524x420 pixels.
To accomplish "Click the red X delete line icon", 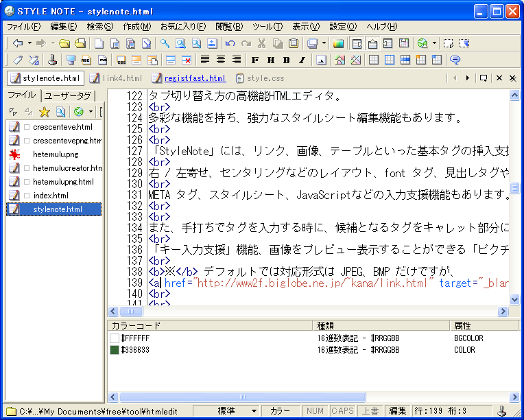I will (187, 60).
